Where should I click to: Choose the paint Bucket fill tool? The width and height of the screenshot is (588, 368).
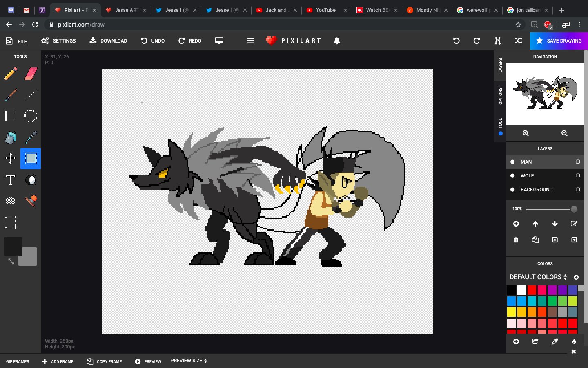11,137
